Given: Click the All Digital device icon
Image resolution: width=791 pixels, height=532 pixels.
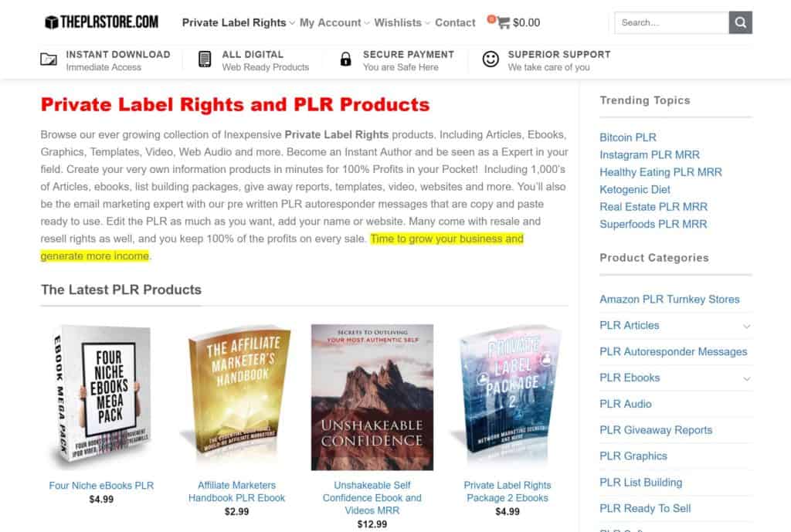Looking at the screenshot, I should pyautogui.click(x=205, y=59).
